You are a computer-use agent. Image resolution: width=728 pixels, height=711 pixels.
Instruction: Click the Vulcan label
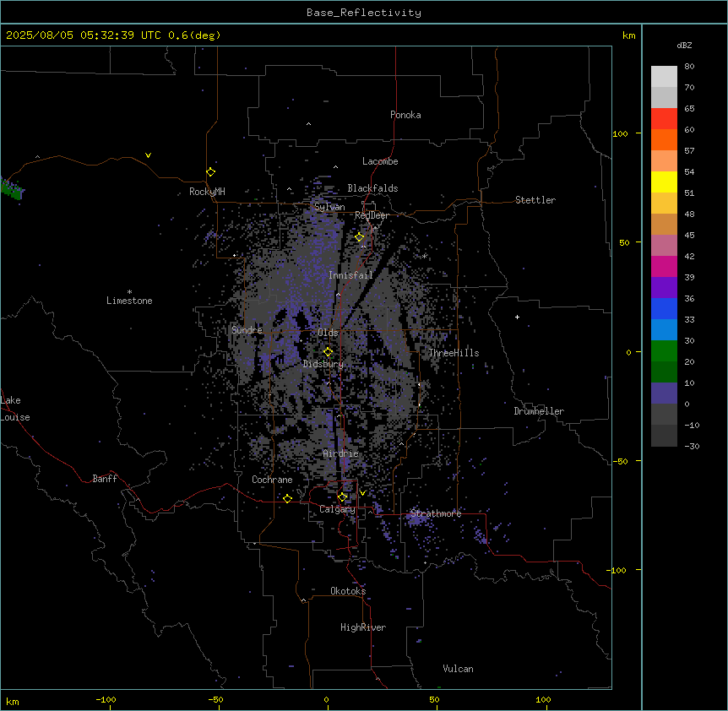tap(459, 669)
